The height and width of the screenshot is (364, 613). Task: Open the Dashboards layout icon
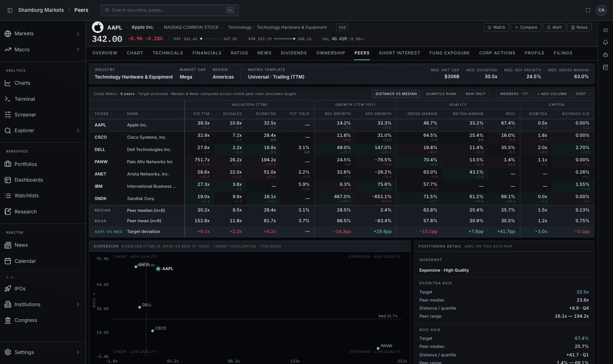coord(8,180)
